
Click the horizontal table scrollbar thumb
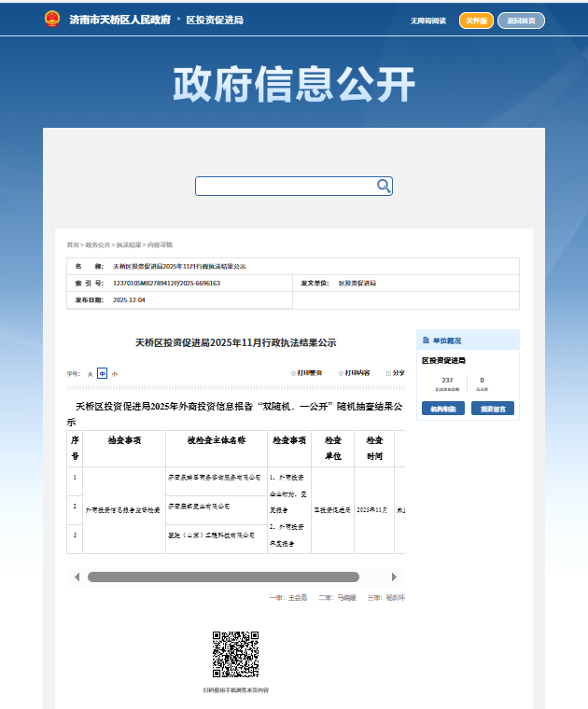click(223, 577)
